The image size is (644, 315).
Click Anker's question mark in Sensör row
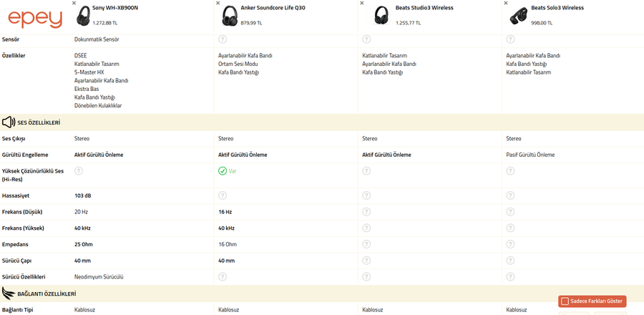tap(223, 39)
